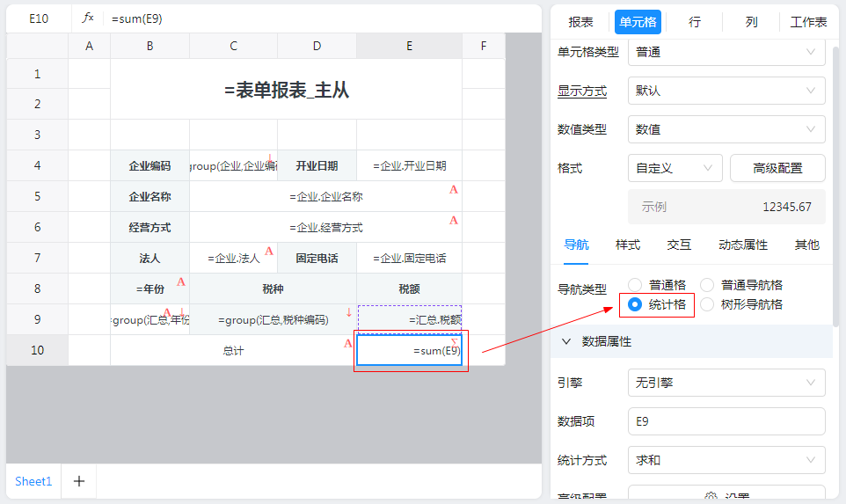Image resolution: width=846 pixels, height=504 pixels.
Task: Expand the 数值类型 dropdown
Action: point(726,129)
